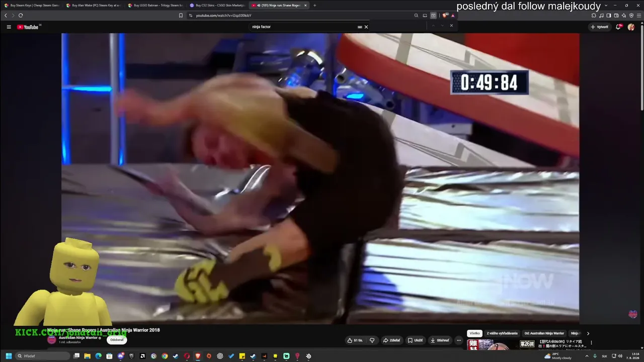
Task: Open YouTube notifications bell
Action: [x=618, y=27]
